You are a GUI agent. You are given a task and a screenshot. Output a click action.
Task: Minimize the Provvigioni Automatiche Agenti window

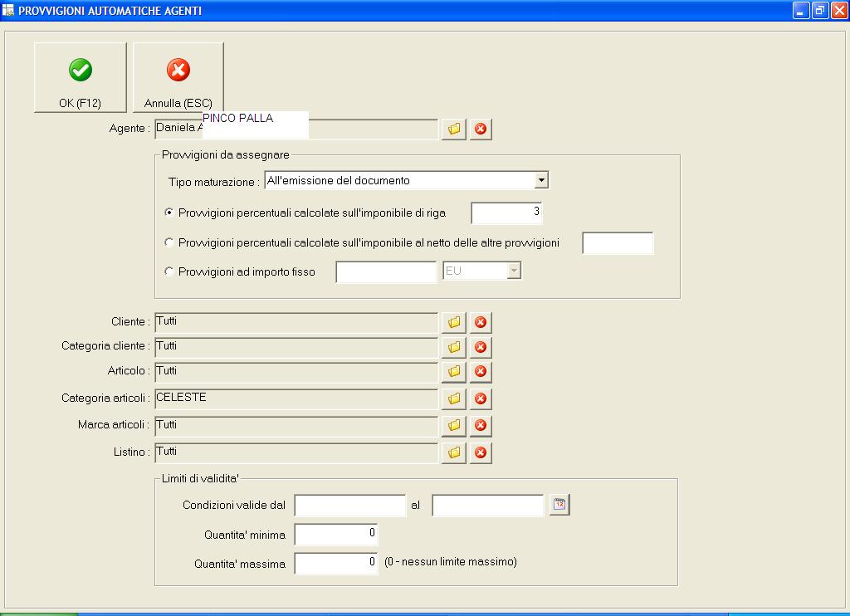coord(801,10)
